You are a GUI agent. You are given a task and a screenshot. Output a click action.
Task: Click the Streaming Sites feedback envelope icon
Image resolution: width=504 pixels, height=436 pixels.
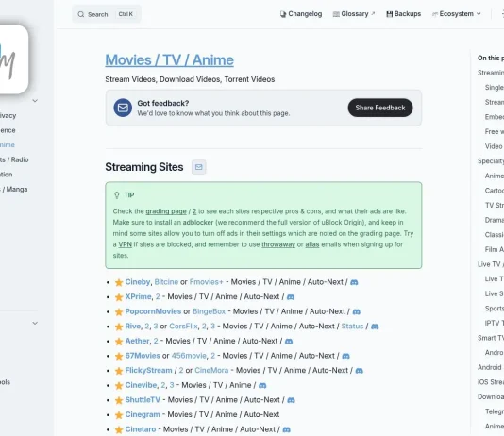(198, 167)
